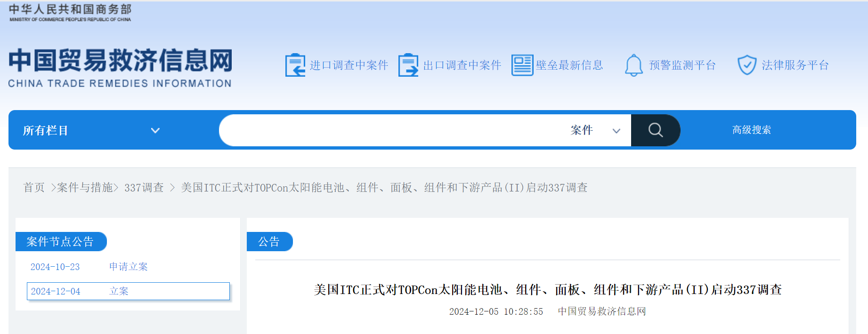The width and height of the screenshot is (868, 334).
Task: Click the legal service shield icon
Action: click(x=746, y=65)
